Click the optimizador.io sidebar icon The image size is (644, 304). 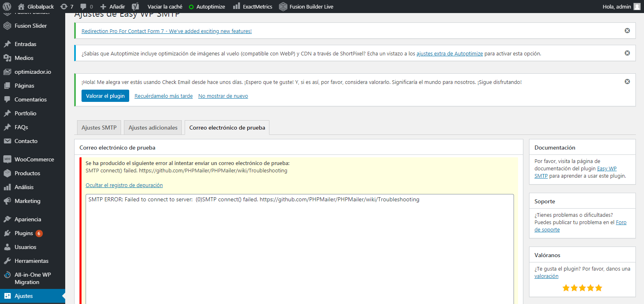pyautogui.click(x=7, y=72)
